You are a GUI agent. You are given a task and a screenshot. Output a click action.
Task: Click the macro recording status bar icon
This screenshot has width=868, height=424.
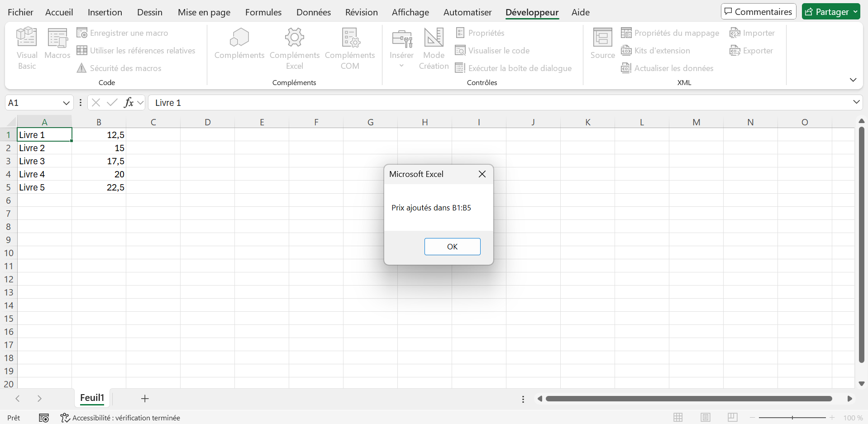coord(44,418)
